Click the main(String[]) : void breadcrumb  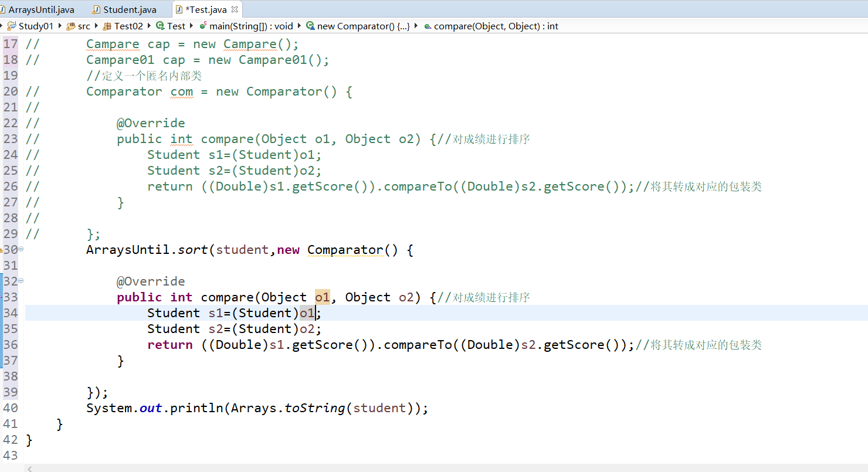[246, 26]
